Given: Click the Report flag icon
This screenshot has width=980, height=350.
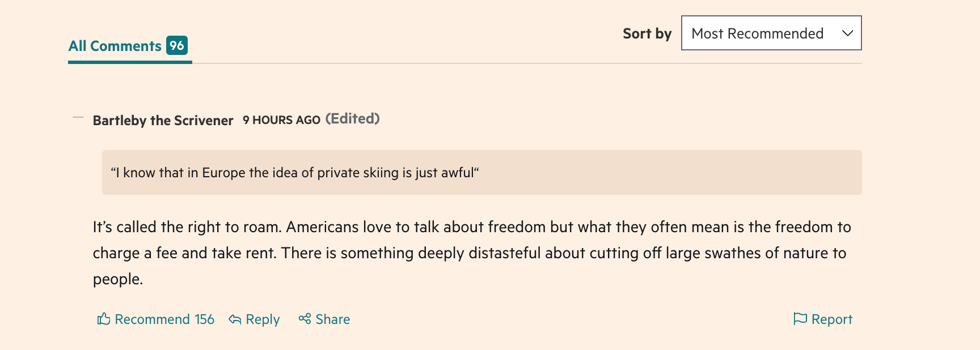Looking at the screenshot, I should click(800, 319).
